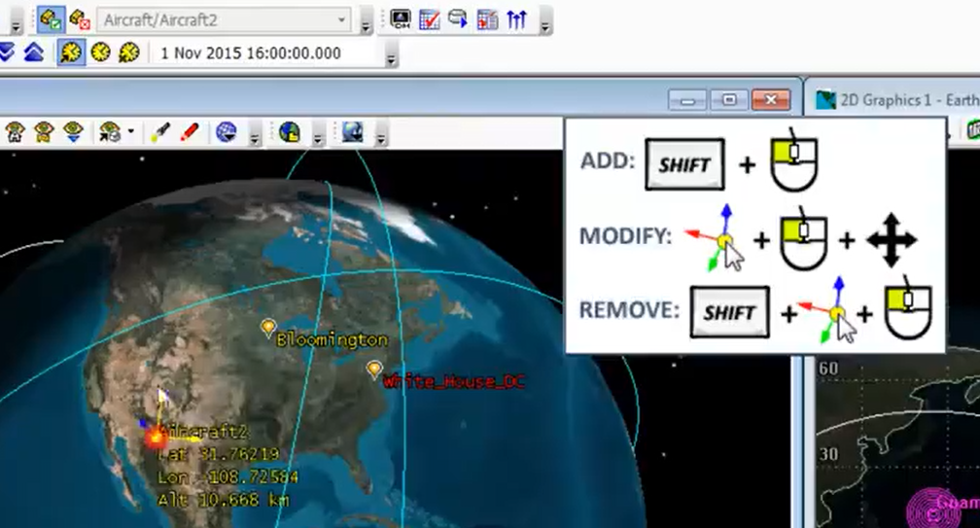Open the dropdown arrow beside the view from/to icon
980x528 pixels.
pyautogui.click(x=130, y=132)
